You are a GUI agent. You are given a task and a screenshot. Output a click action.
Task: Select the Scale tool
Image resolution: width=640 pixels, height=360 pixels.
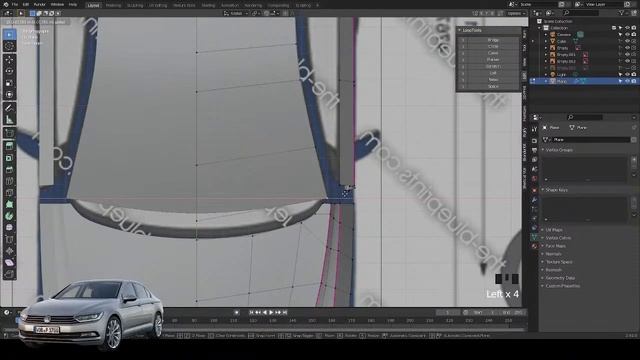[9, 83]
